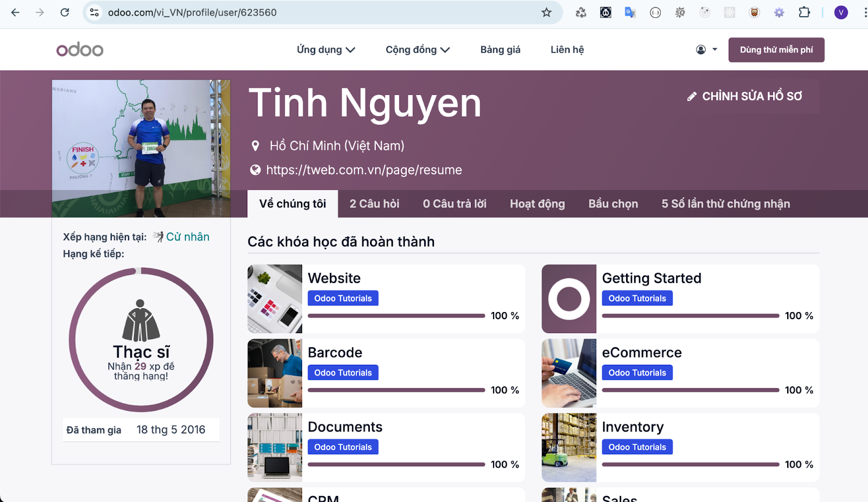Click the Cử nhân rank link

tap(188, 237)
